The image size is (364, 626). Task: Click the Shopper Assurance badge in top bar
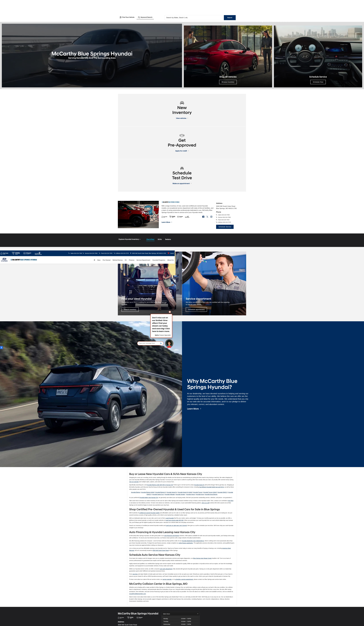pos(27,253)
